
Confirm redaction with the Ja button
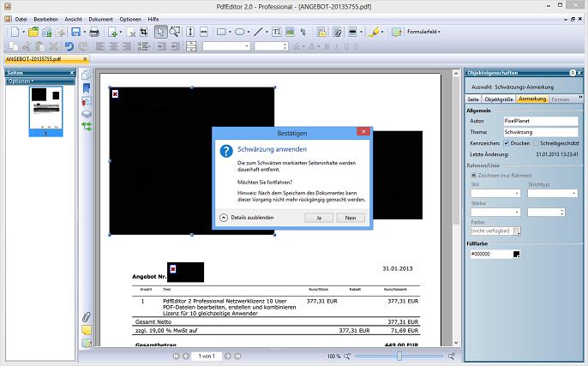point(319,218)
